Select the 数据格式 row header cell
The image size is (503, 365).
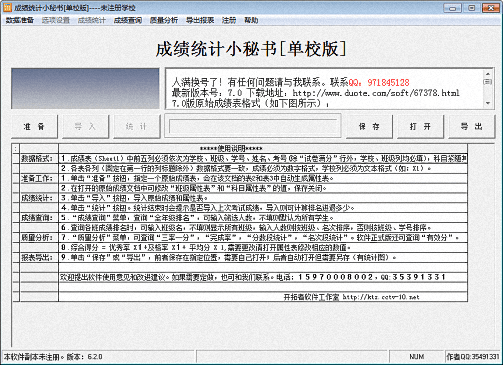(x=39, y=159)
